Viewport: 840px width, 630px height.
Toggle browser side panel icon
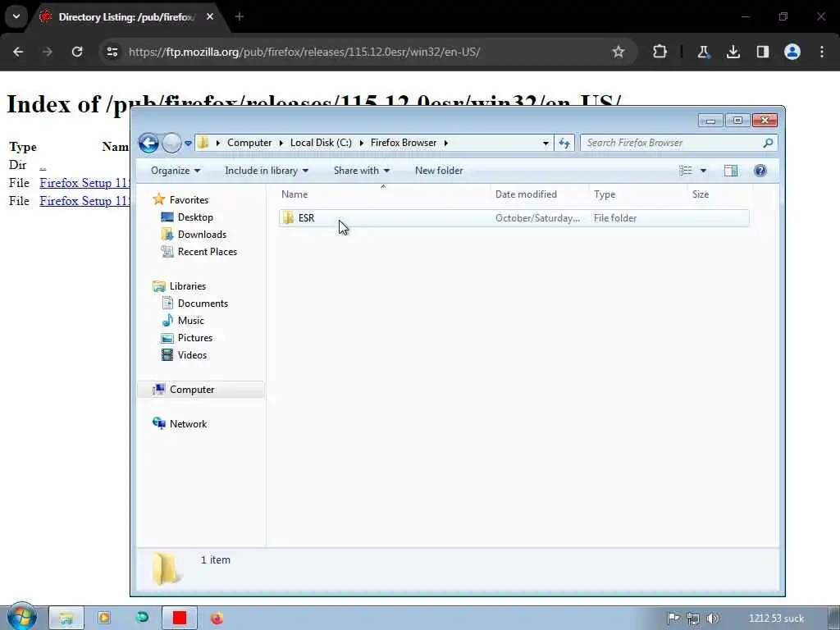pyautogui.click(x=762, y=52)
